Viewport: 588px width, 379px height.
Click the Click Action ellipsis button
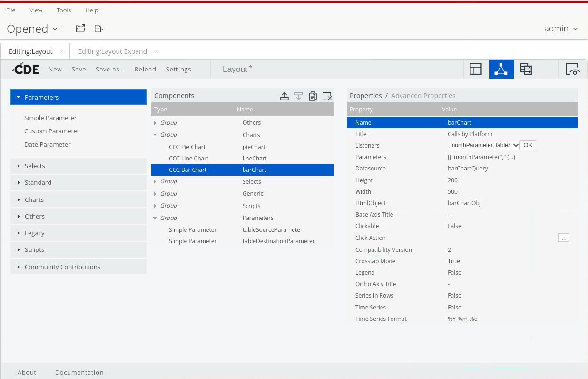pos(563,238)
